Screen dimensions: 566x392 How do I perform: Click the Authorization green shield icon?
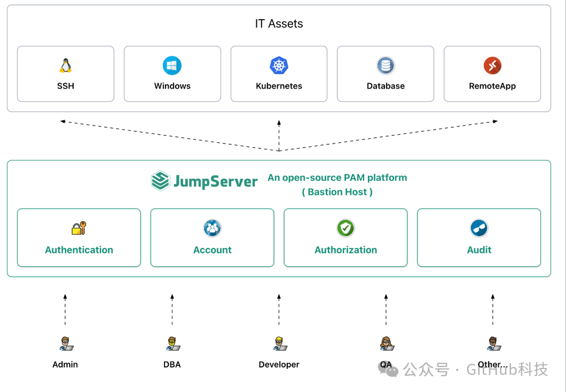click(346, 228)
